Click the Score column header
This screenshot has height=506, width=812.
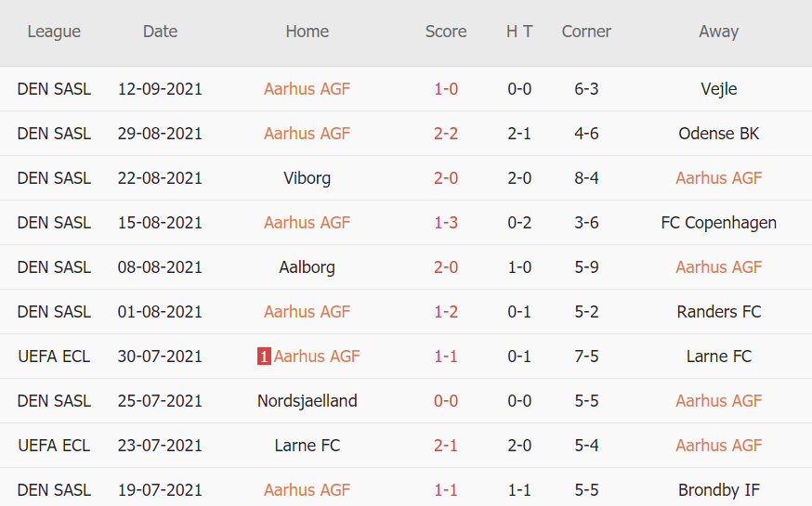coord(446,32)
